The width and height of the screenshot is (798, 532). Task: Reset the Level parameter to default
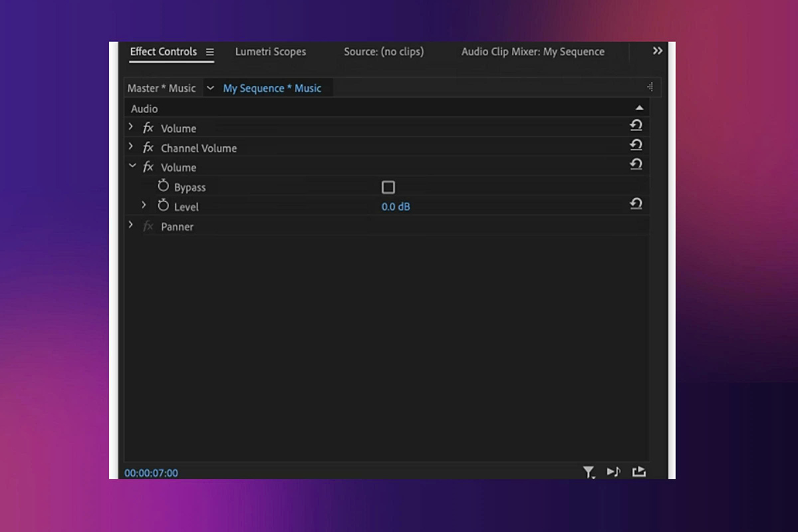point(636,203)
